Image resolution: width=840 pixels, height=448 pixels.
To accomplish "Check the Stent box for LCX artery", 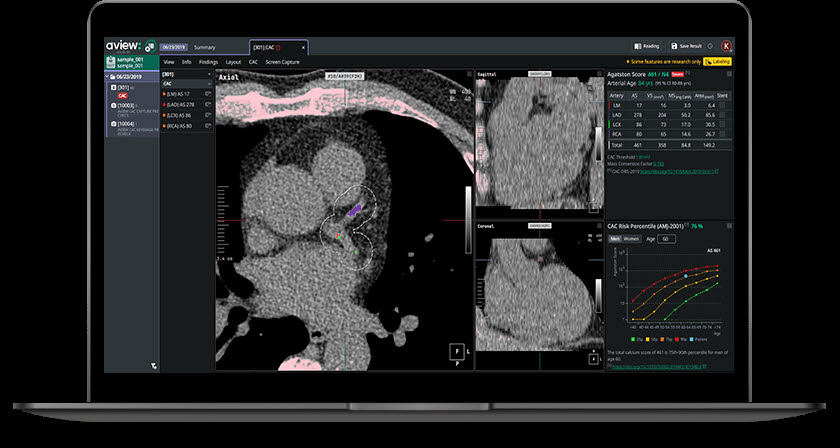I will point(723,124).
